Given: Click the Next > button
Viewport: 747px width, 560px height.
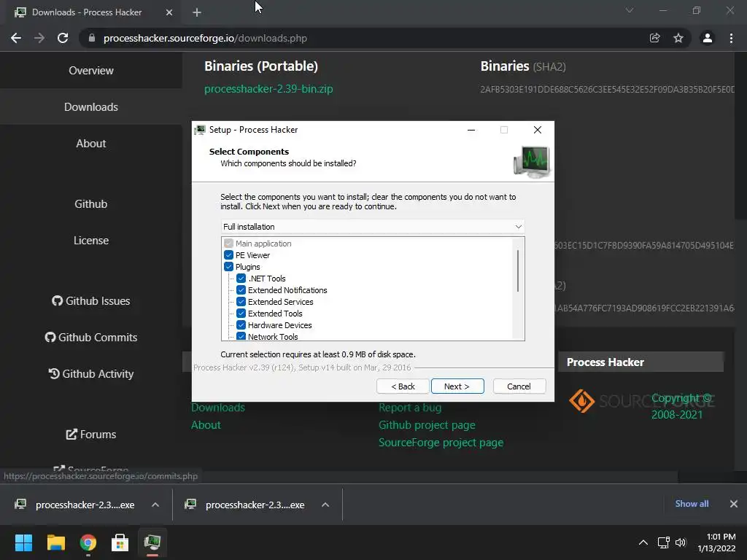Looking at the screenshot, I should pos(457,386).
